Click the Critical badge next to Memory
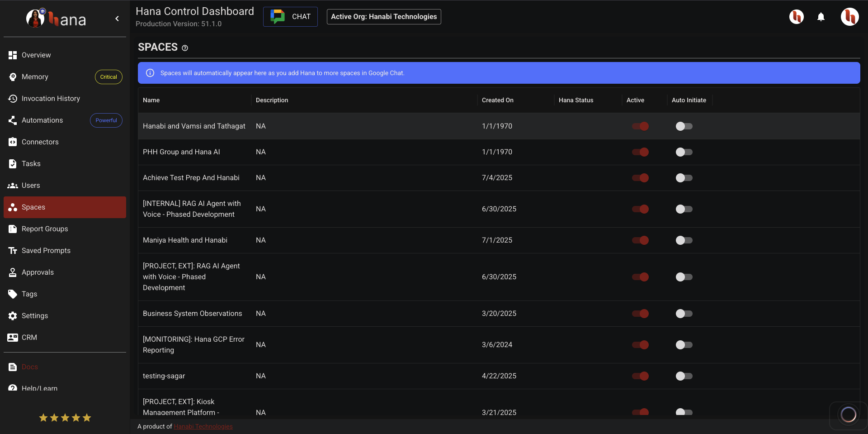The height and width of the screenshot is (434, 868). point(108,77)
